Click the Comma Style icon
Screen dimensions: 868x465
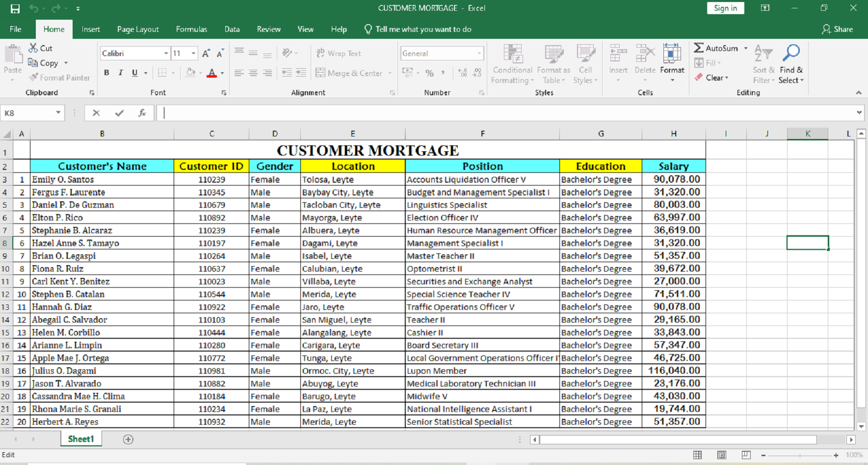click(x=443, y=73)
